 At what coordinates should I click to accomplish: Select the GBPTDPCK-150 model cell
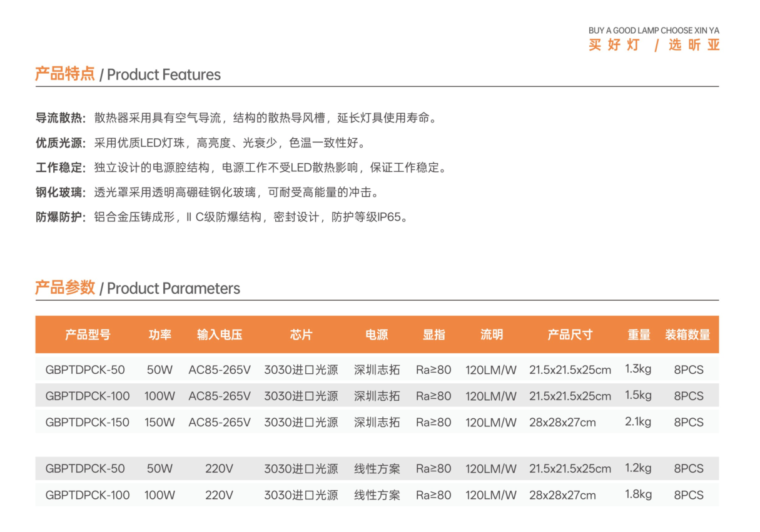88,423
